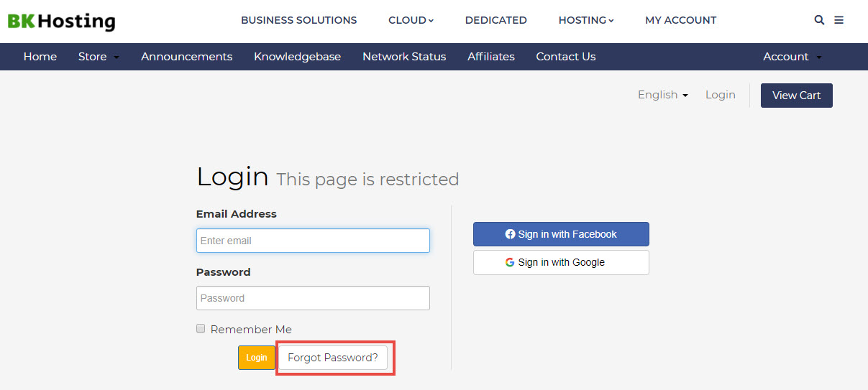Expand the Cloud dropdown menu
Screen dimensions: 868x390
411,20
